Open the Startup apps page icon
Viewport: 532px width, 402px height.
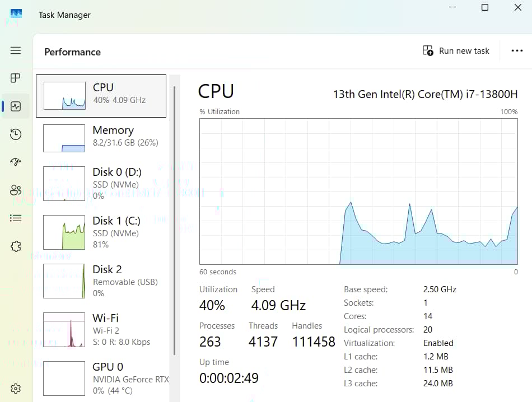pyautogui.click(x=16, y=162)
